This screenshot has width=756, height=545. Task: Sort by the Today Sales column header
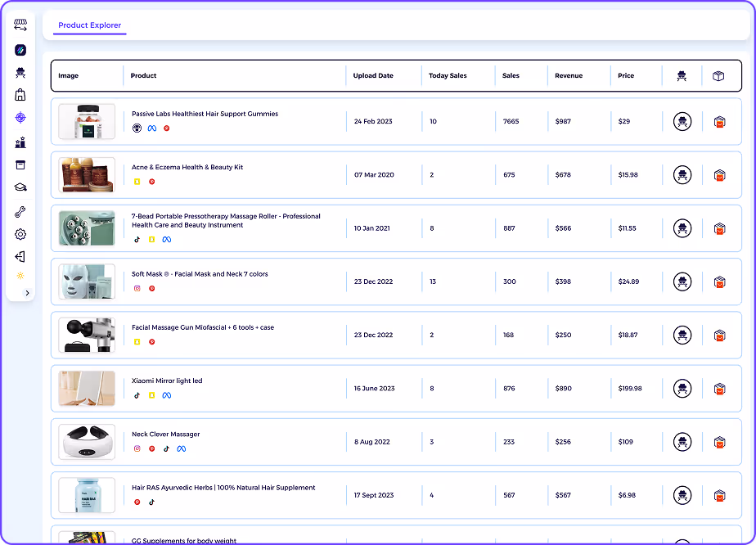point(448,76)
